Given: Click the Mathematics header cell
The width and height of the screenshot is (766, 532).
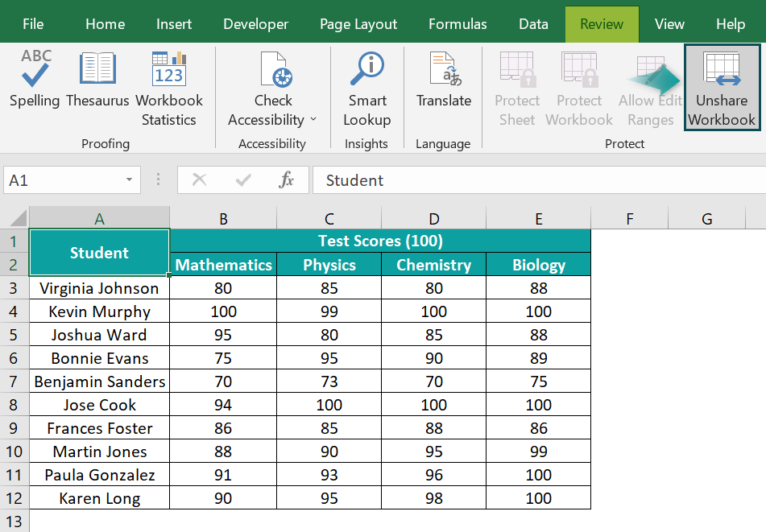Looking at the screenshot, I should click(x=223, y=265).
